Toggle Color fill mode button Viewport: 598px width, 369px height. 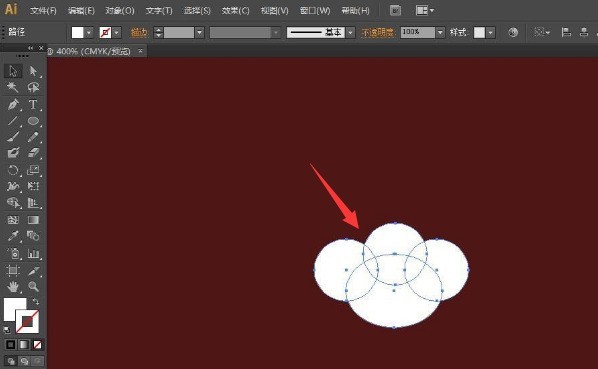pos(10,345)
